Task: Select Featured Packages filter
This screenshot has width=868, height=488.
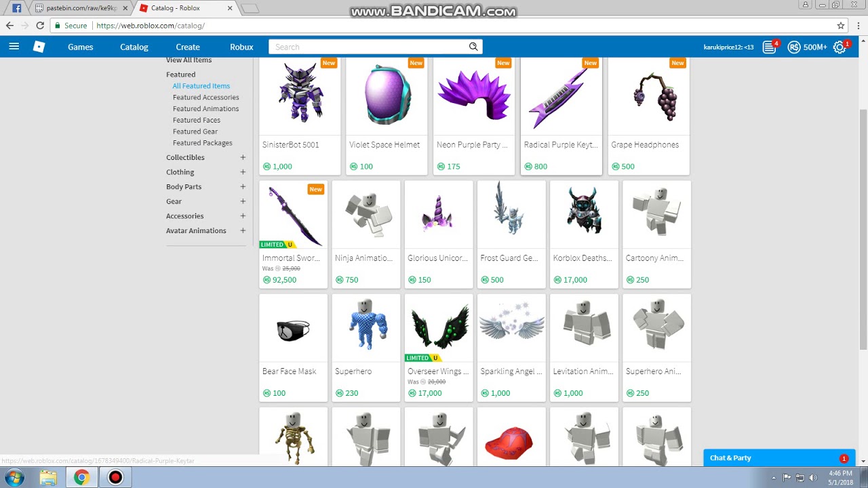Action: [x=203, y=143]
